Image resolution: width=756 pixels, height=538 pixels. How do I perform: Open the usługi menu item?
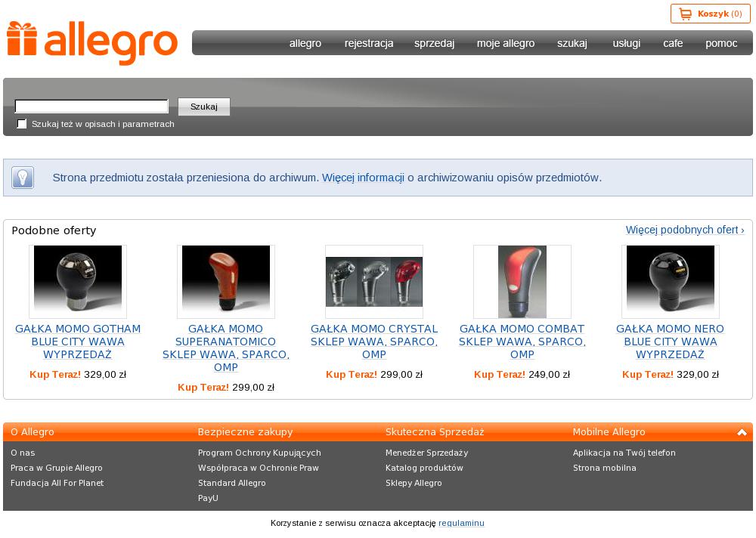click(x=626, y=43)
